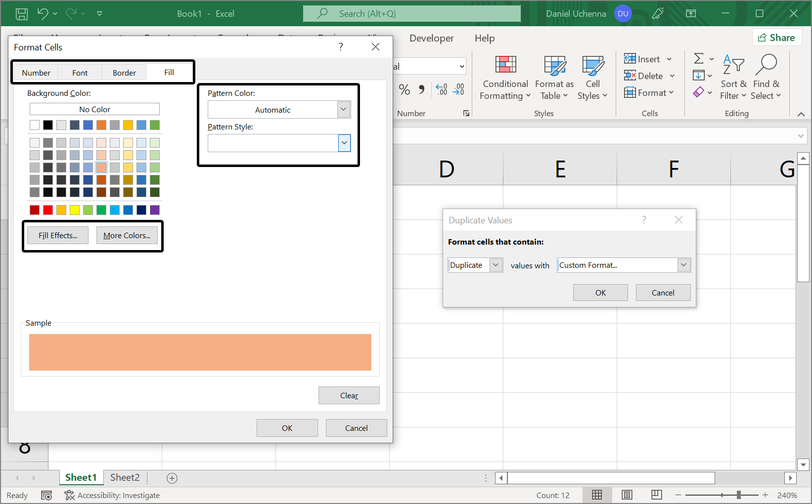Open the Custom Format dropdown in Duplicate Values
Viewport: 812px width, 504px height.
(x=683, y=265)
